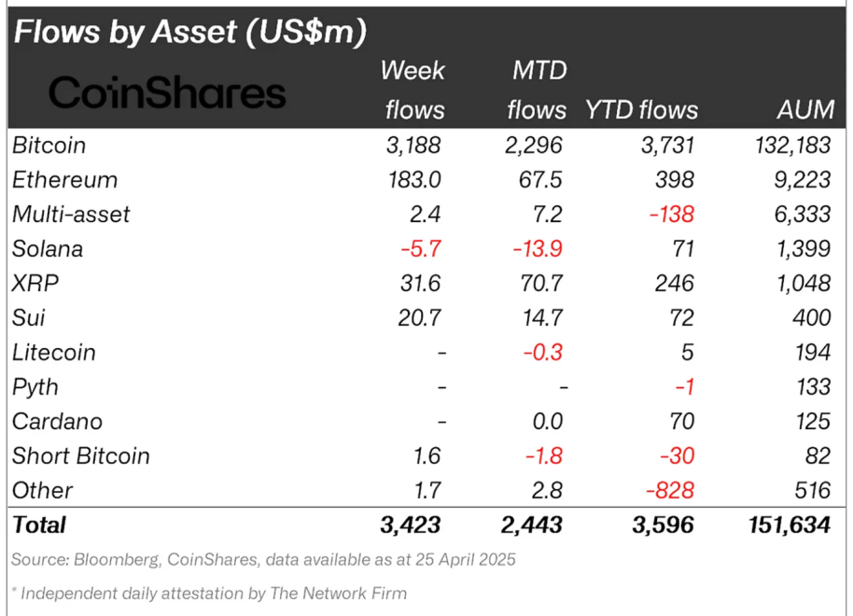Image resolution: width=853 pixels, height=616 pixels.
Task: Click the YTD flows column header
Action: click(641, 110)
